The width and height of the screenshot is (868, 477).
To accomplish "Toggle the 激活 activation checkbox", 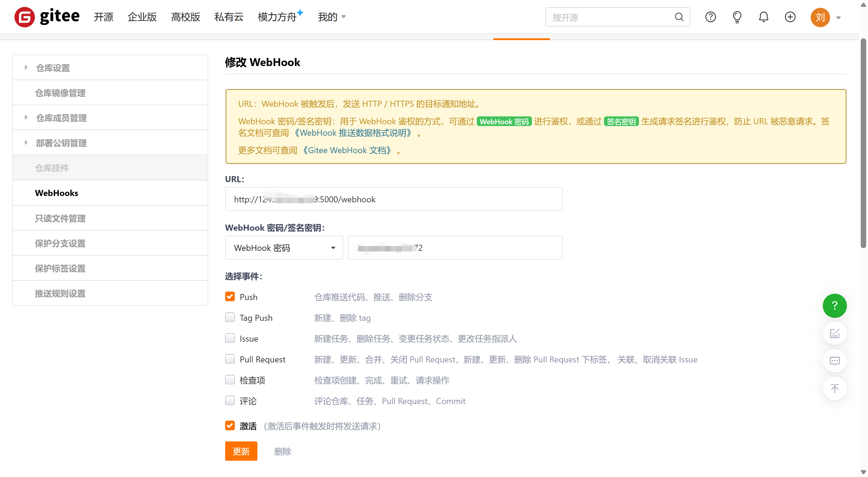I will tap(230, 426).
